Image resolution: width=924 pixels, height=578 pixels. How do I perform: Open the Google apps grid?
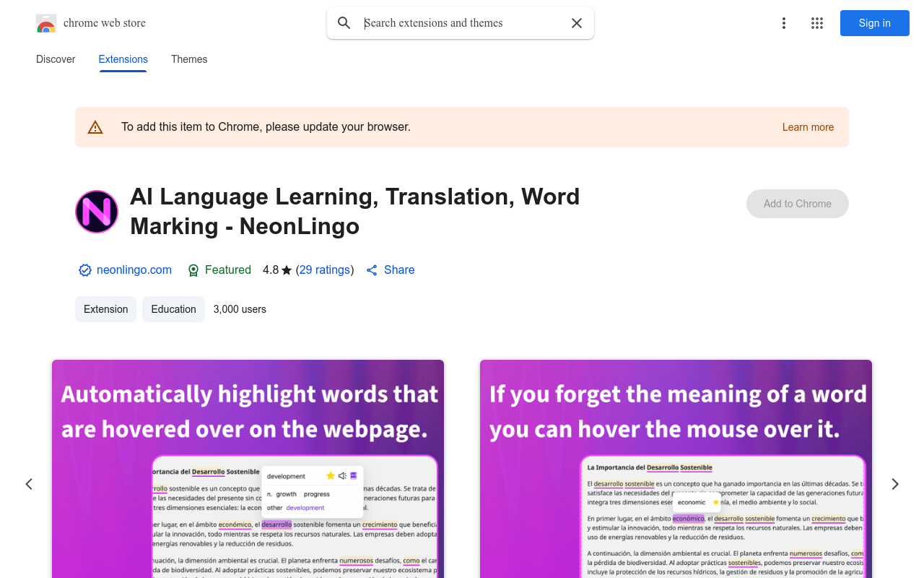click(817, 23)
